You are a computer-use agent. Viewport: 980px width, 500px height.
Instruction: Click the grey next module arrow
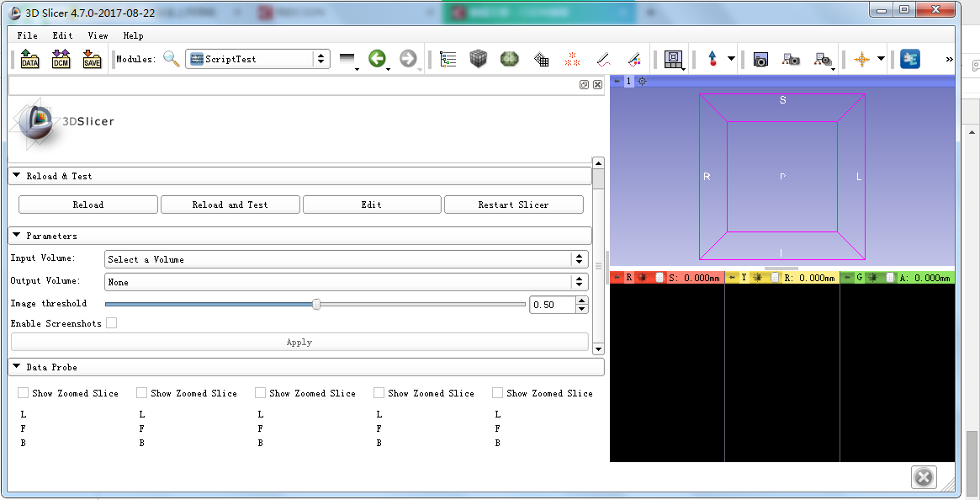coord(408,59)
